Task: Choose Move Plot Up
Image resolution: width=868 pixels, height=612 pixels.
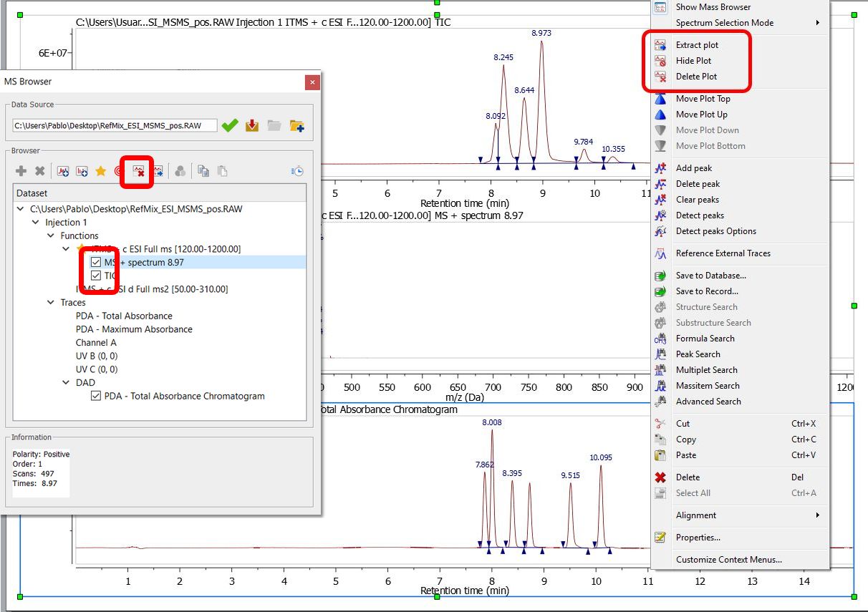Action: click(740, 115)
